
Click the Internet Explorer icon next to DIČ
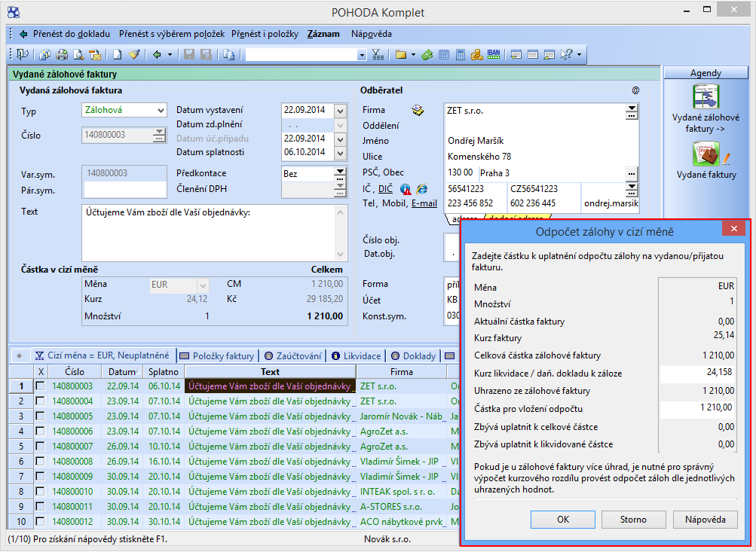422,189
